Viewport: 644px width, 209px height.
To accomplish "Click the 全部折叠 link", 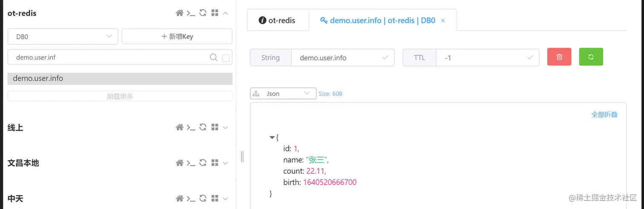I will click(x=604, y=115).
